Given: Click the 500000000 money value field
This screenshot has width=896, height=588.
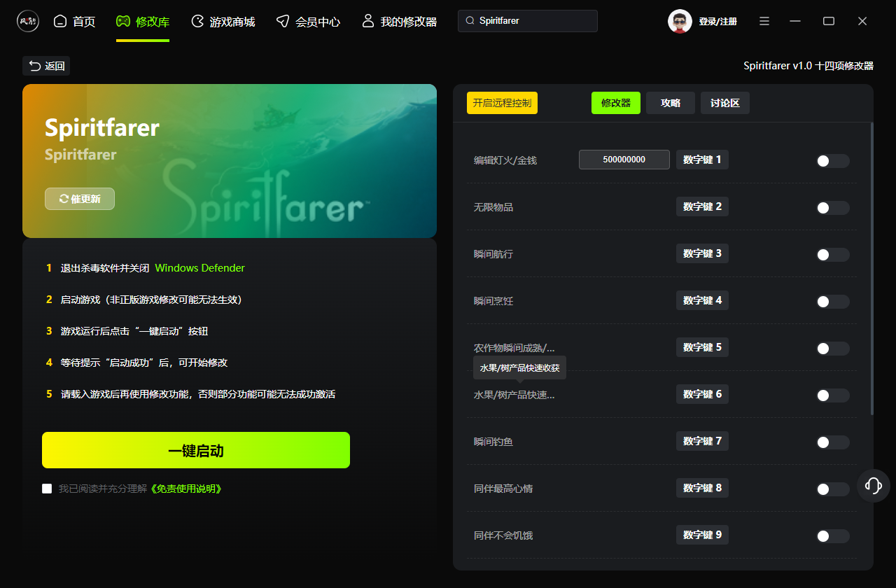Looking at the screenshot, I should tap(624, 160).
